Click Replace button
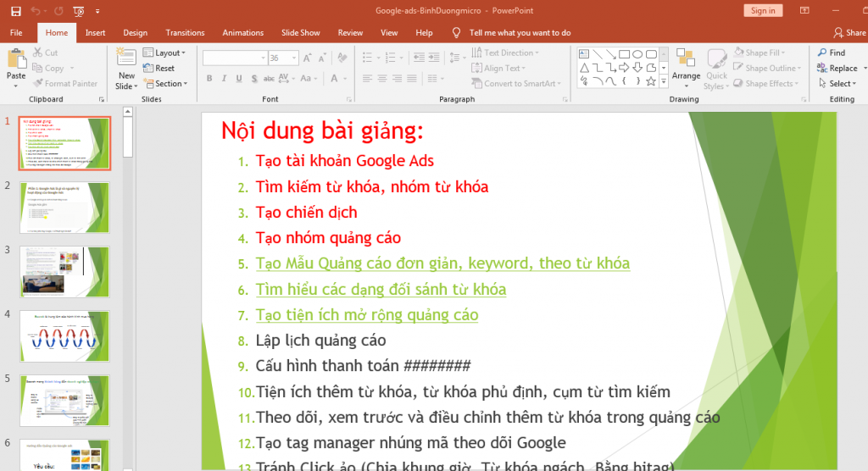The width and height of the screenshot is (868, 471). [837, 68]
